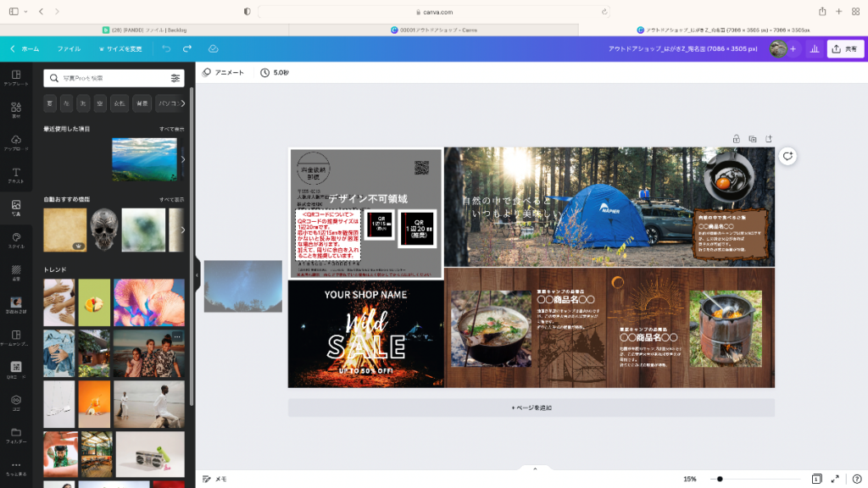
Task: Select the blue mountain sky photo thumbnail
Action: pyautogui.click(x=144, y=159)
